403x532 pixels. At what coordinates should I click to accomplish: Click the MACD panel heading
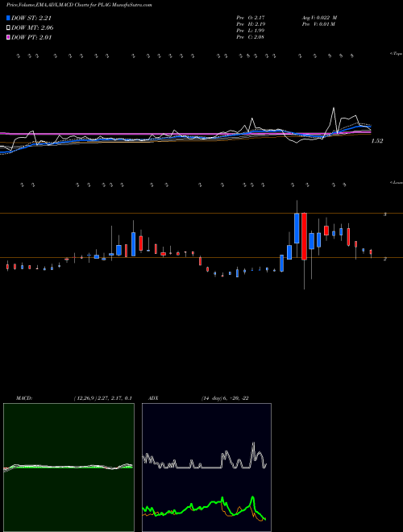[x=23, y=398]
